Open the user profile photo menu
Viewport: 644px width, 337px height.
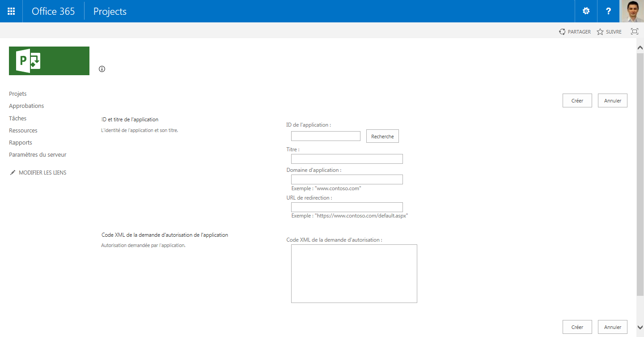632,11
